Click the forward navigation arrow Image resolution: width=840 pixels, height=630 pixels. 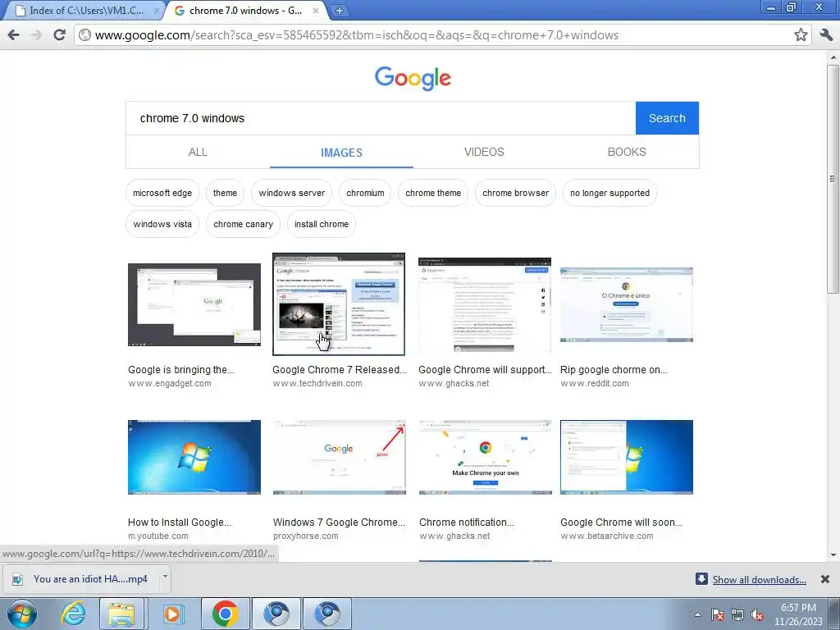(36, 35)
